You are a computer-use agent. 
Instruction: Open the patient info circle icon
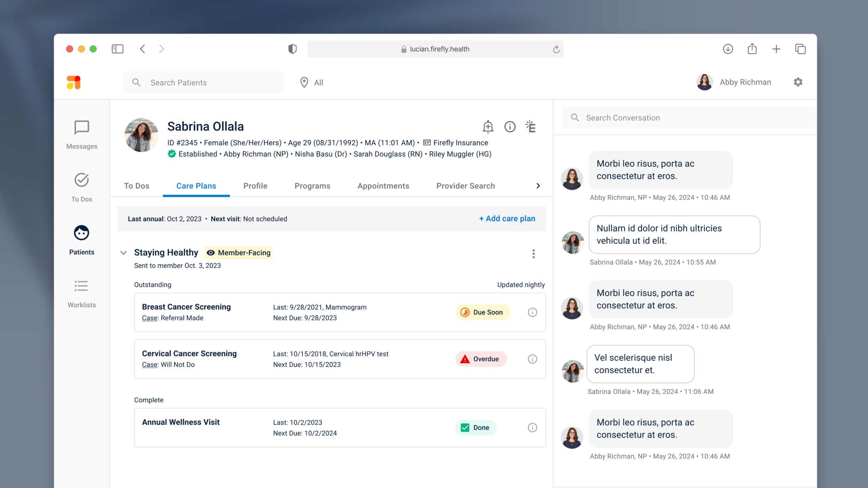pyautogui.click(x=510, y=127)
